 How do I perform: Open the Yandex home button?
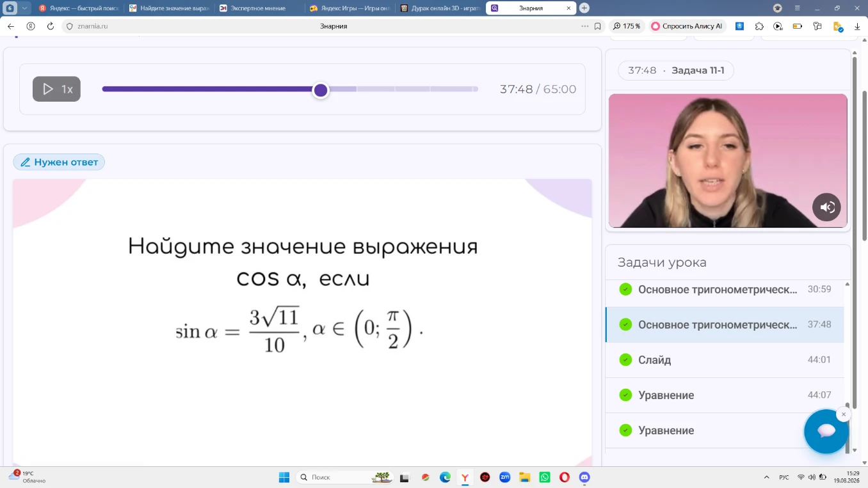click(x=31, y=26)
